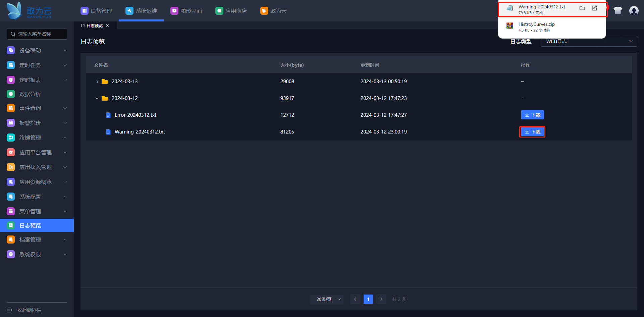Click the 应用平台管理 sidebar icon
Screen dimensions: 644x317
tap(11, 152)
